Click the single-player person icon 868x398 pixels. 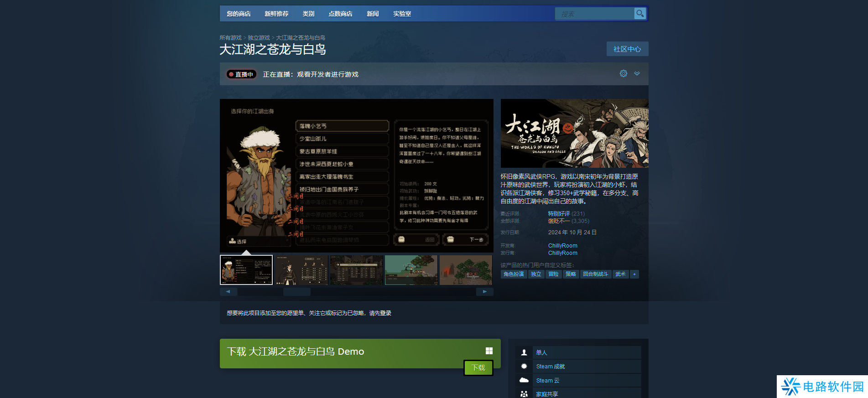tap(524, 352)
